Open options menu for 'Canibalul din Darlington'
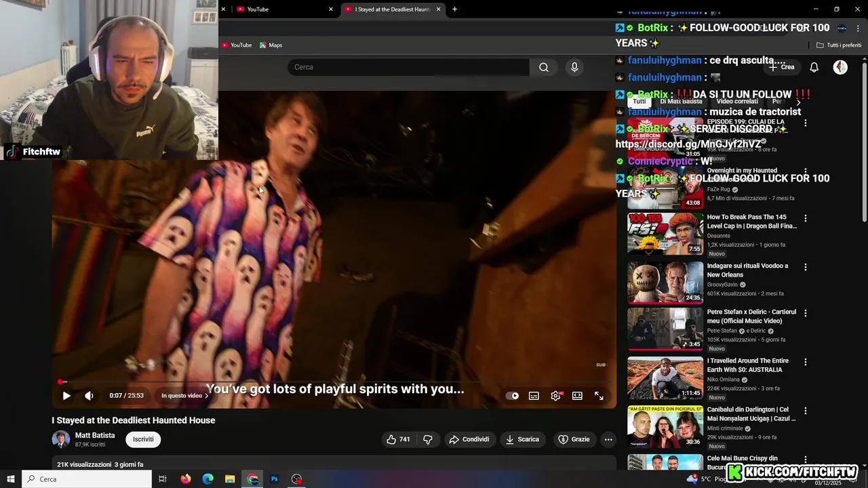This screenshot has width=868, height=488. [806, 411]
